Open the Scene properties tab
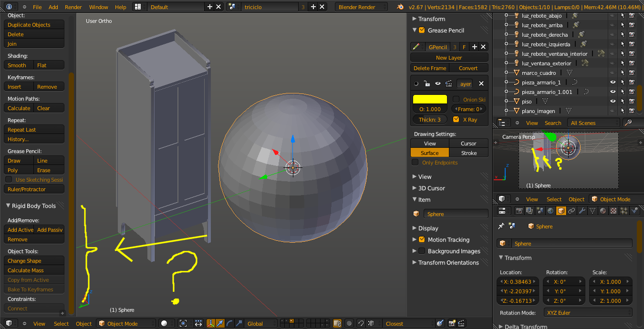 540,211
